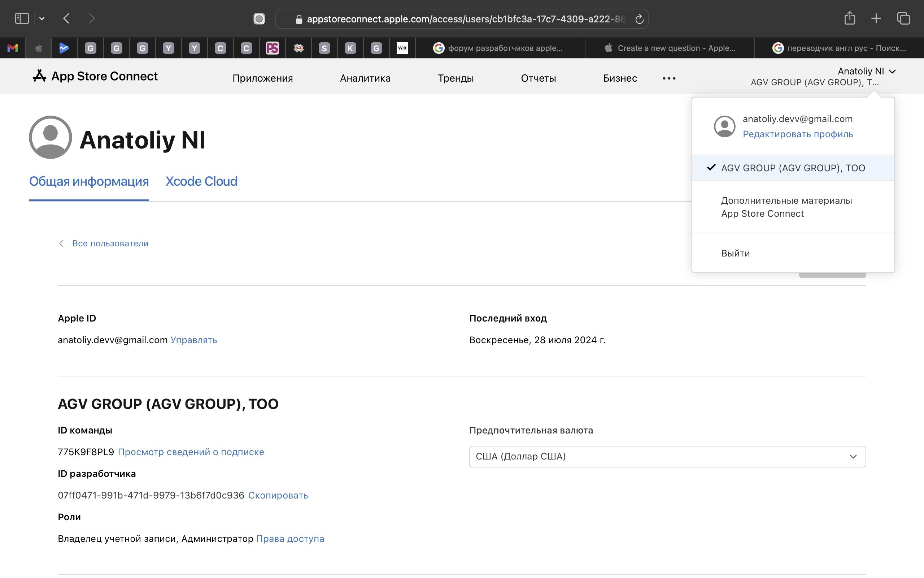Click the developer ID 07ff0471-991b-471d-9979-13b6f7d0c936
The height and width of the screenshot is (578, 924).
[151, 495]
